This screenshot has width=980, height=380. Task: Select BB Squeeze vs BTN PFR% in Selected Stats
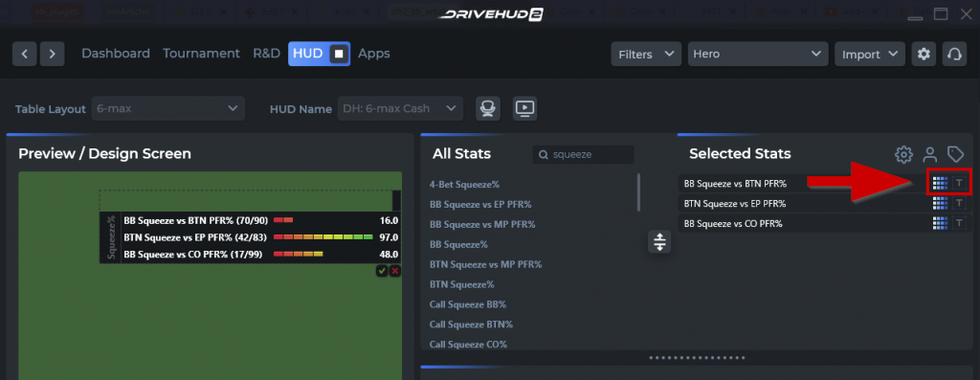pyautogui.click(x=735, y=184)
